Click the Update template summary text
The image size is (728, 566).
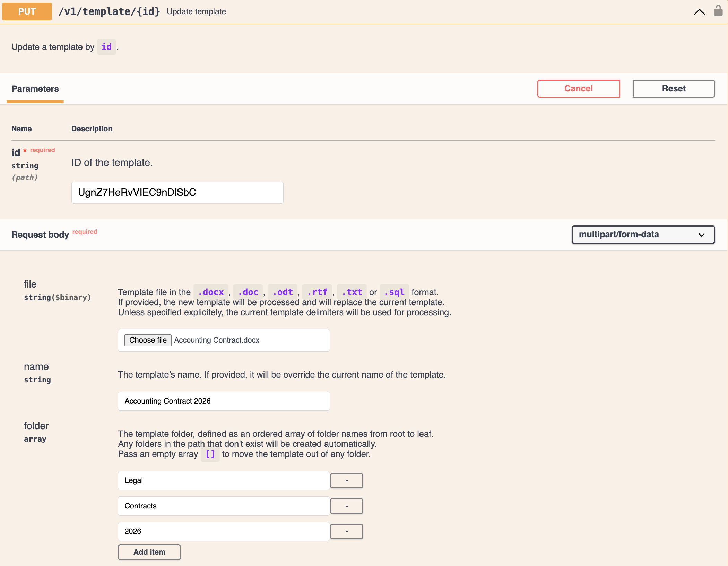pos(196,11)
